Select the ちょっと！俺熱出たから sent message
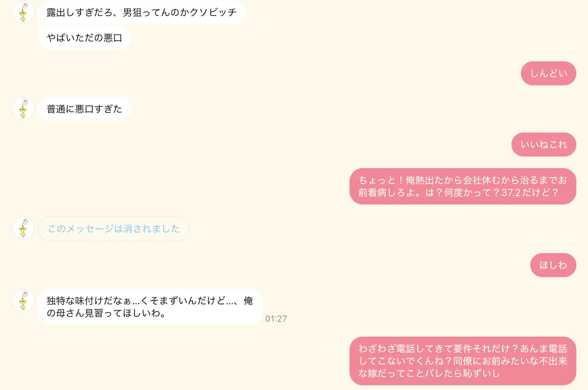Image resolution: width=588 pixels, height=390 pixels. coord(463,186)
